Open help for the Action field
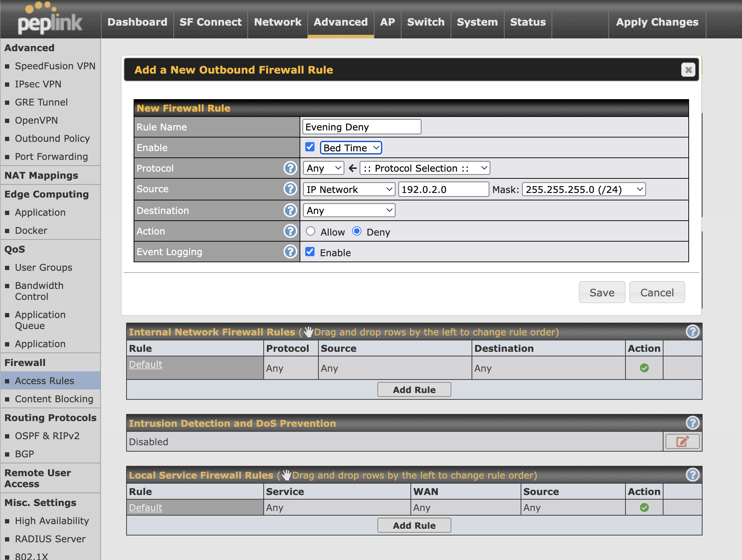Screen dimensions: 742x560 click(x=290, y=231)
